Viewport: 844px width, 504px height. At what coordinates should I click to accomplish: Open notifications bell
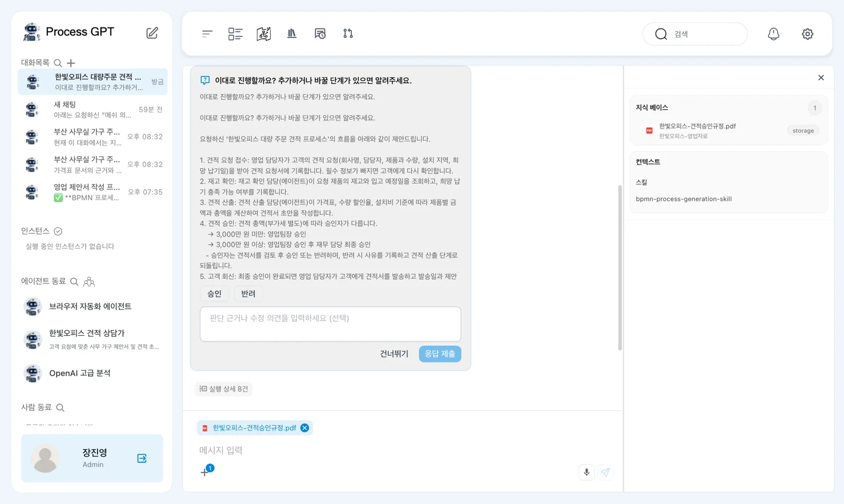[x=773, y=34]
